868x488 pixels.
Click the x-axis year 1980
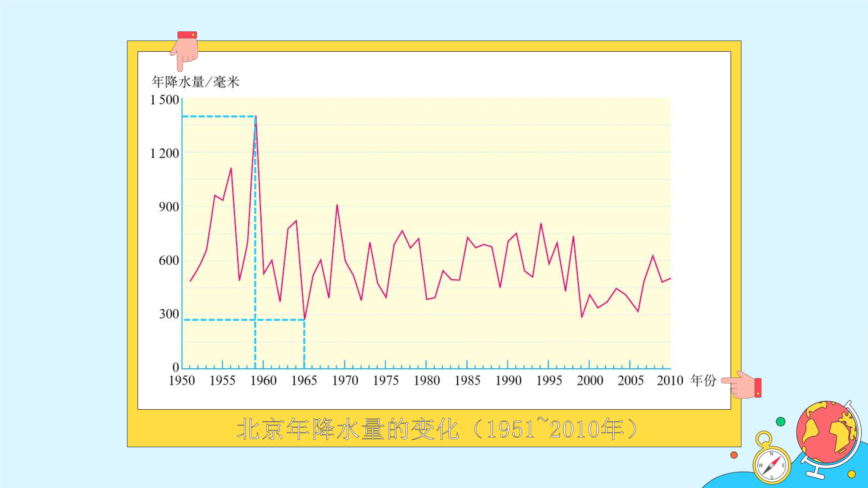[427, 381]
